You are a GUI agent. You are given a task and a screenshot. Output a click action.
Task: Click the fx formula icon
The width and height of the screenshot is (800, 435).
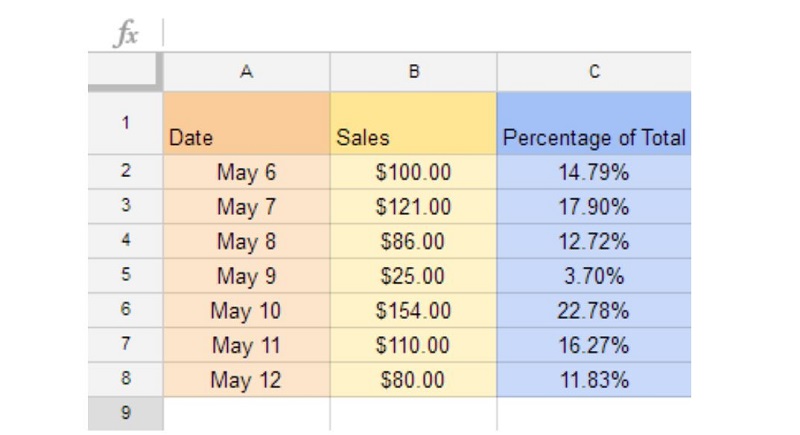tap(126, 33)
